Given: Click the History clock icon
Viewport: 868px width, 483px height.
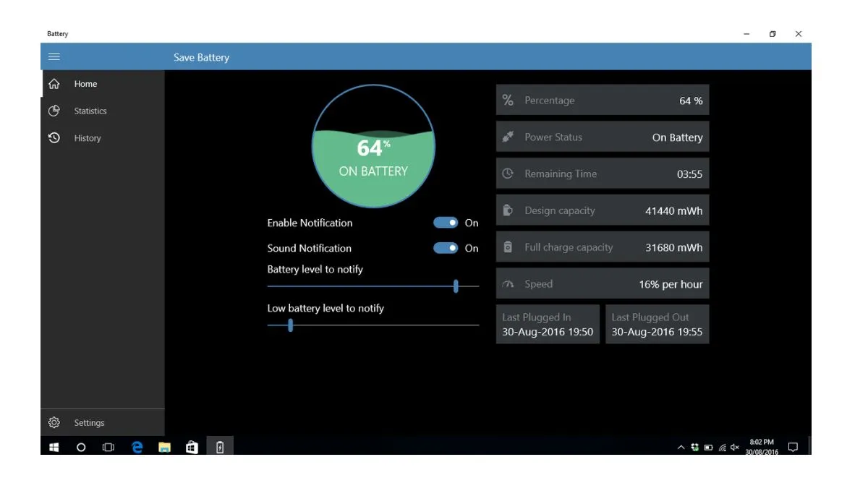Looking at the screenshot, I should (54, 138).
